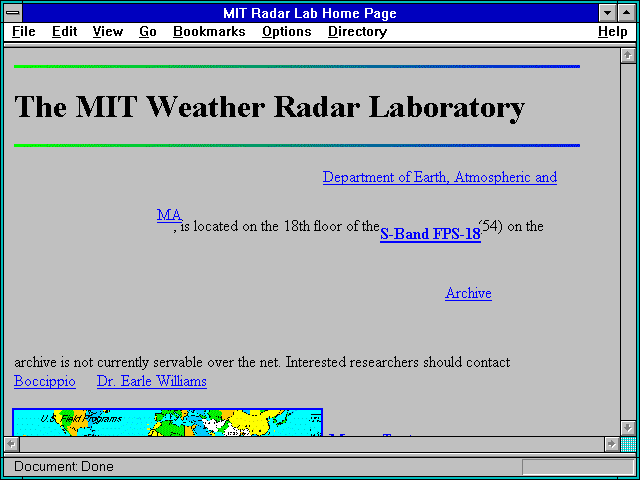Click the MIT Radar Lab Home Page title bar

click(x=310, y=13)
